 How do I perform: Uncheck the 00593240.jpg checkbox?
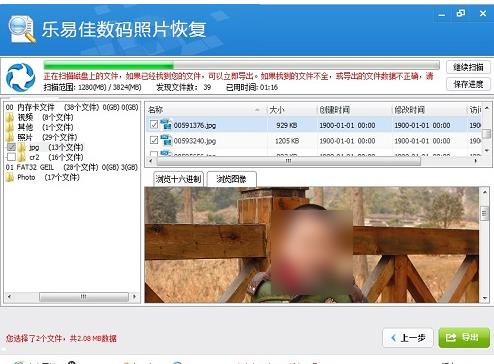(154, 140)
